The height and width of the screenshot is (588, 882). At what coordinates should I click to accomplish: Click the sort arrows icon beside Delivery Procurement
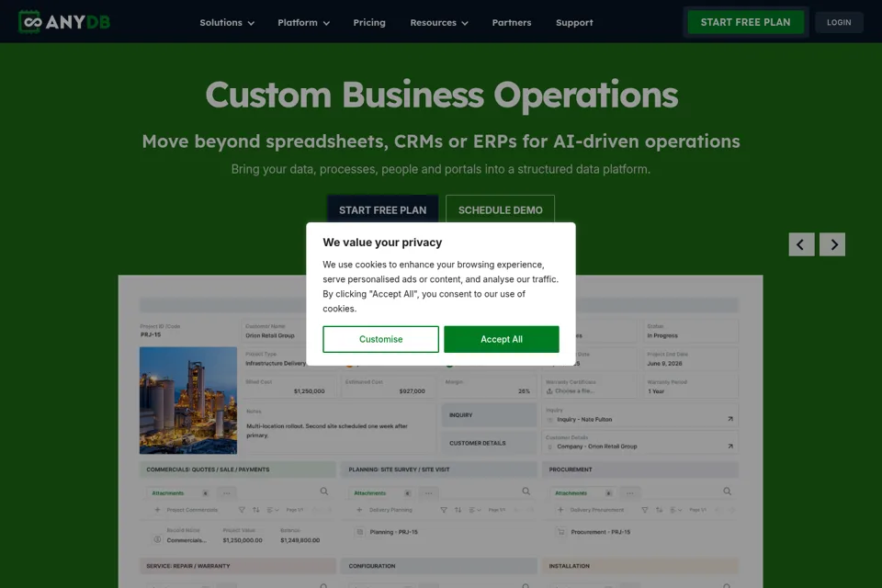[x=660, y=510]
